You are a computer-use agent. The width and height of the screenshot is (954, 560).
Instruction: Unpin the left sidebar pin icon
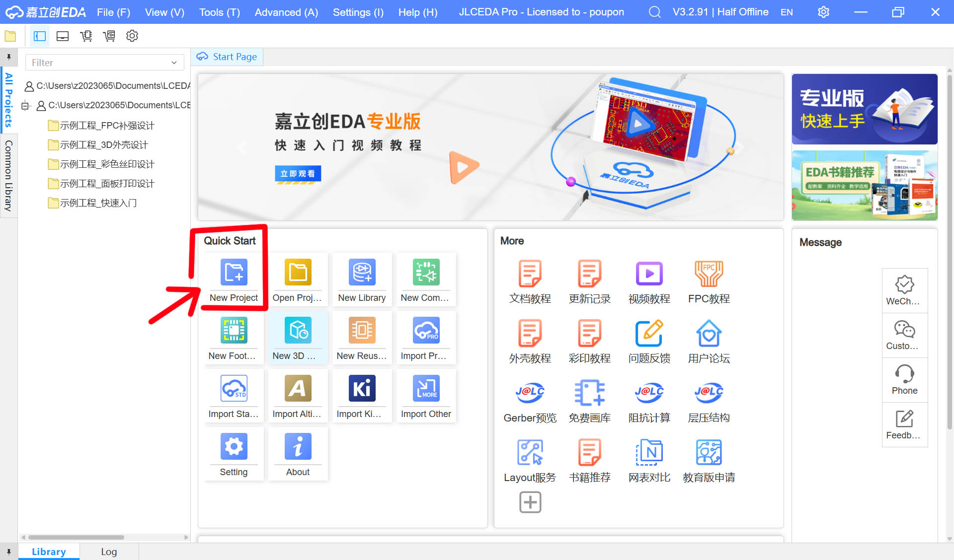click(x=8, y=57)
